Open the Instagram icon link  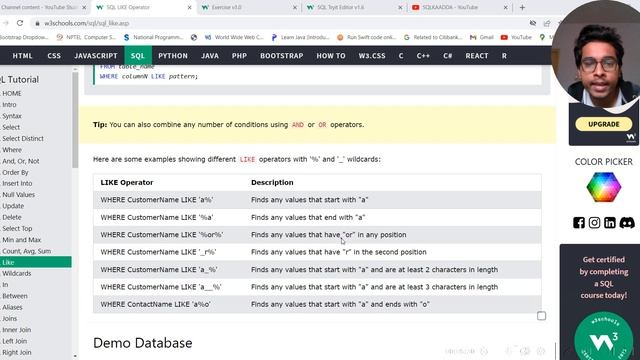(x=594, y=222)
